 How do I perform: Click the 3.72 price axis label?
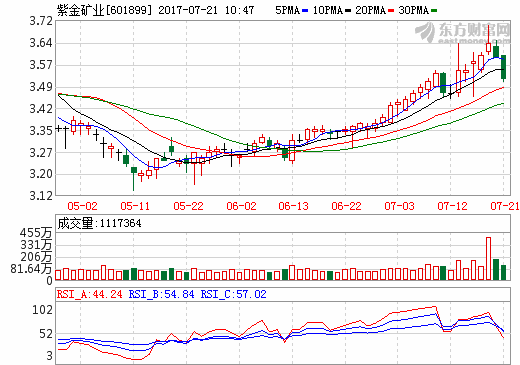41,21
